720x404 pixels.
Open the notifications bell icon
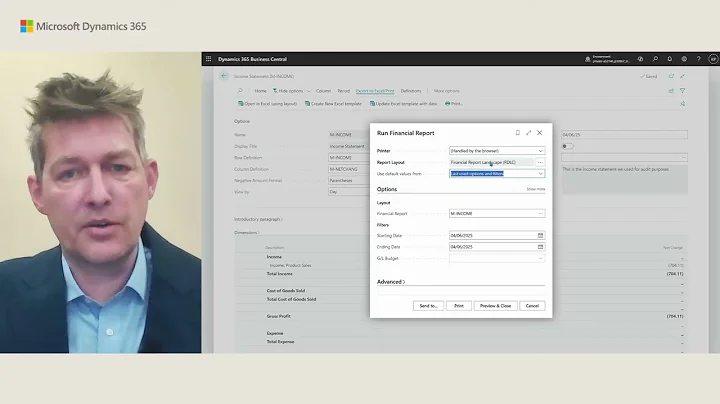(x=669, y=59)
